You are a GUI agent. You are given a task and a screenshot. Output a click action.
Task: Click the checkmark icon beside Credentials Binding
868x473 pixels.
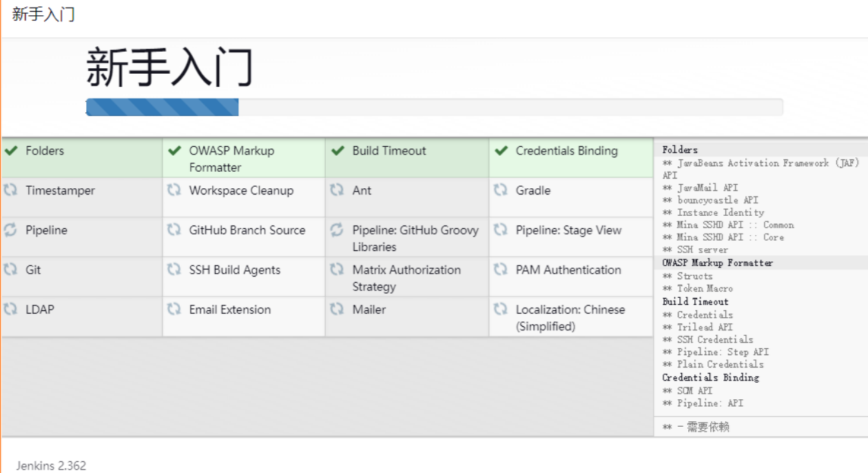(x=502, y=150)
